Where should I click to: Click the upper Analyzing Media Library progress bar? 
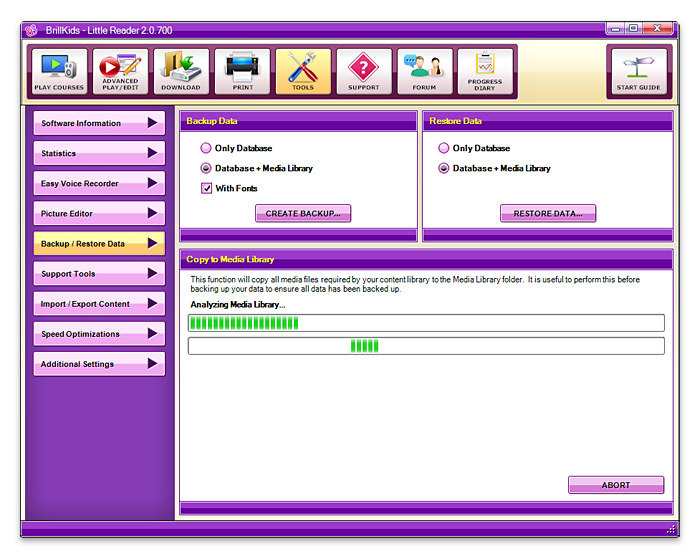426,323
